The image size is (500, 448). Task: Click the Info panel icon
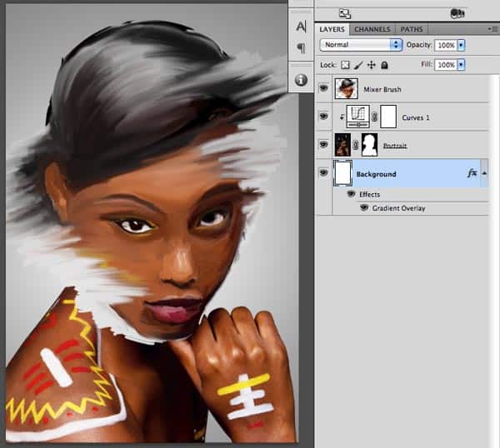point(301,80)
